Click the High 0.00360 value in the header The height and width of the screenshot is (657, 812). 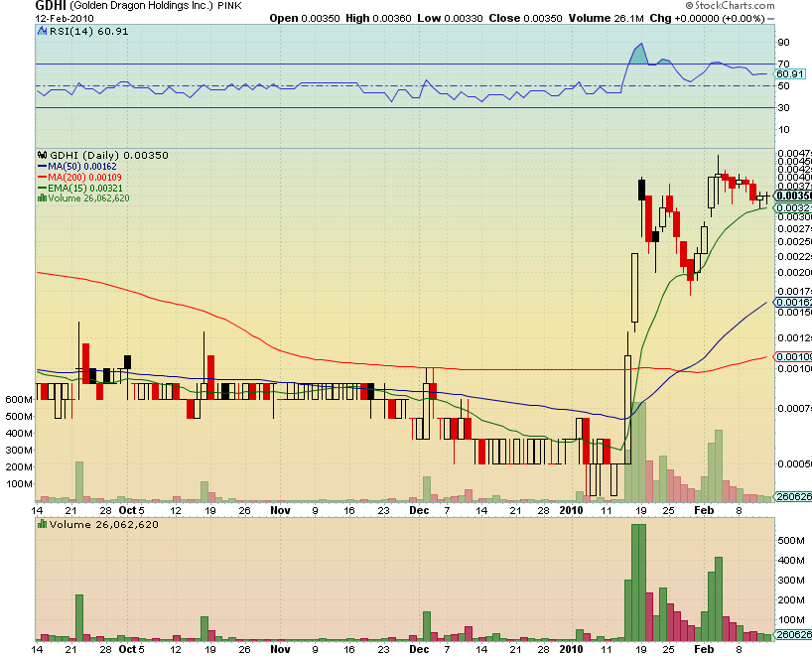378,18
